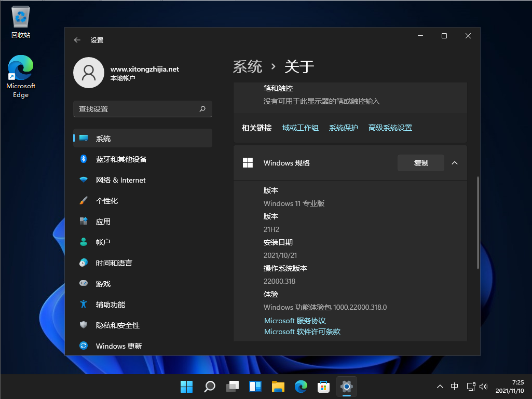Navigate back using the arrow button

click(x=77, y=40)
